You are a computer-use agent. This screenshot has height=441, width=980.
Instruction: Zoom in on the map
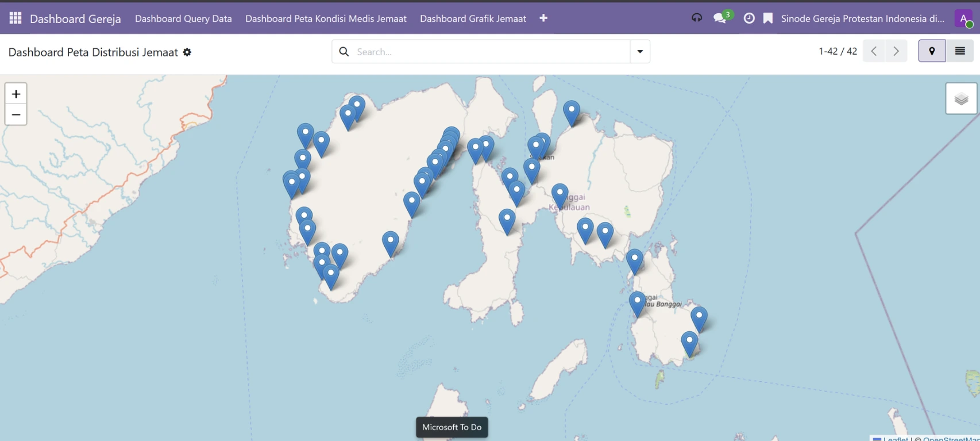pos(16,94)
